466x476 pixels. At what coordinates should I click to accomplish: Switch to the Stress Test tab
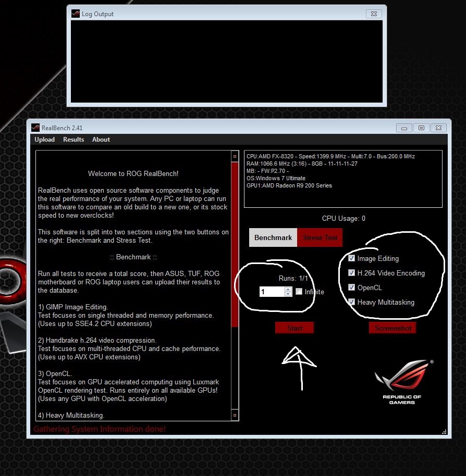[320, 237]
